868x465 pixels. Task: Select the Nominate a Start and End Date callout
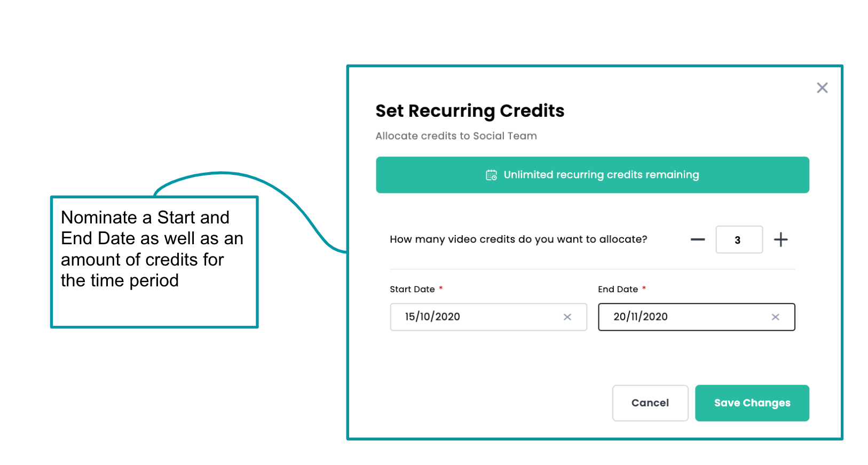point(154,262)
